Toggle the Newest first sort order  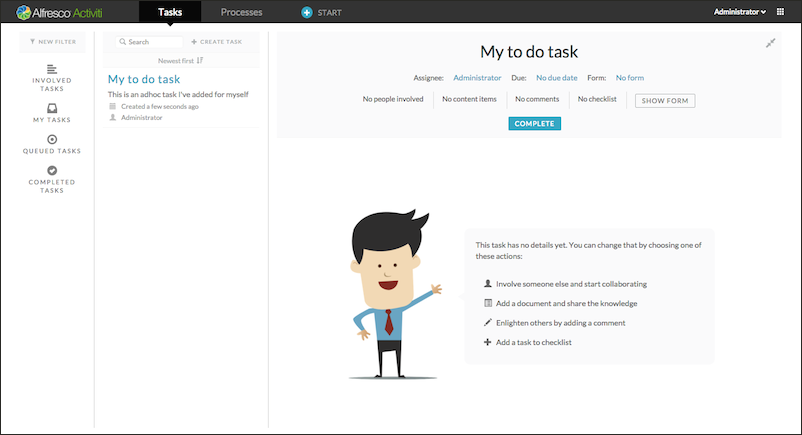point(181,60)
